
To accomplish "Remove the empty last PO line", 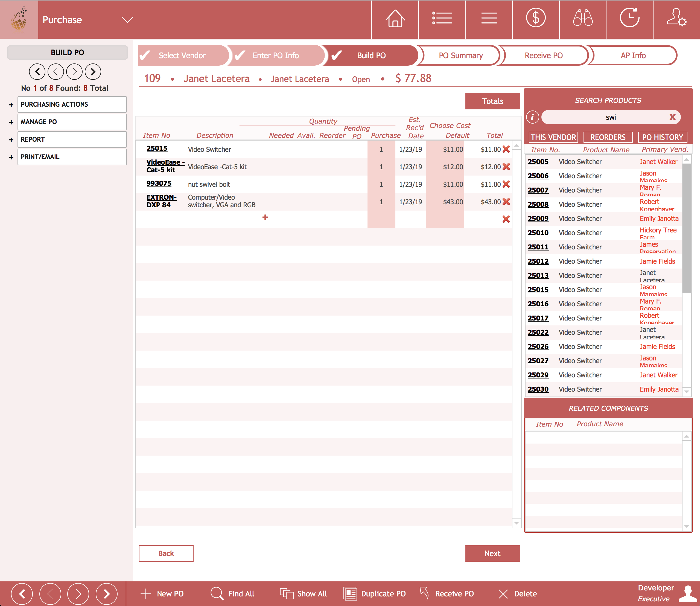I will coord(506,219).
